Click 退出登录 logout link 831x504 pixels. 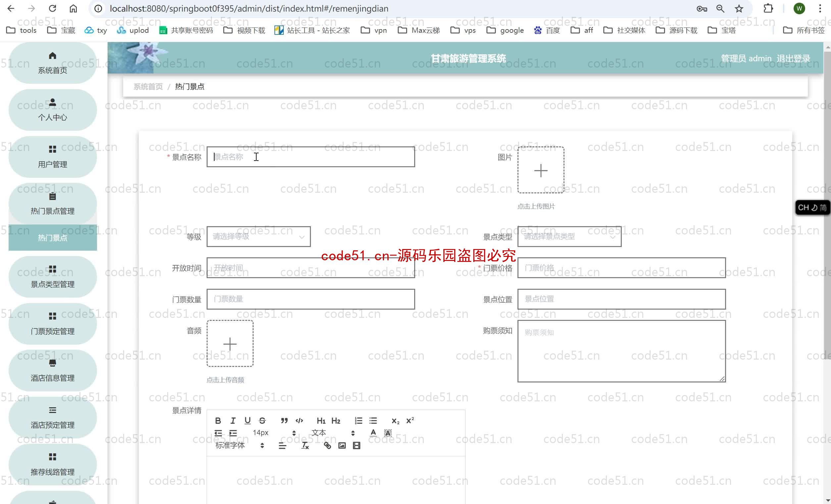tap(793, 58)
